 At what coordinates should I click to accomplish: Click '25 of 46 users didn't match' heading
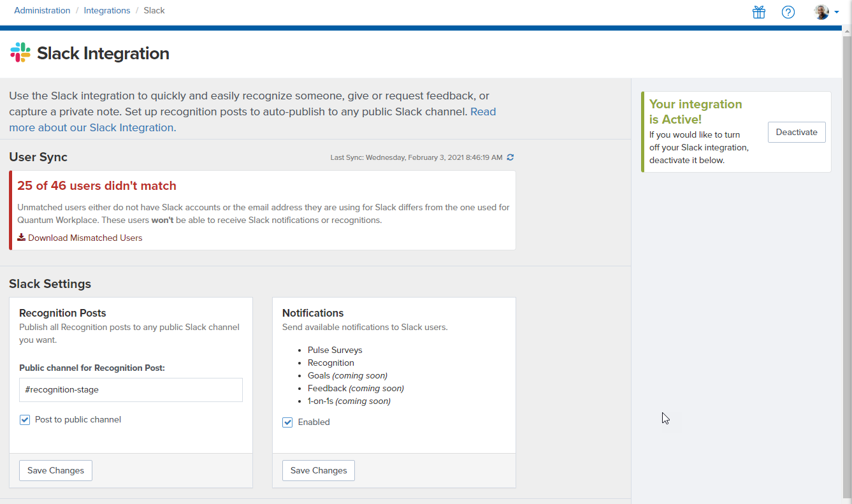[x=97, y=186]
